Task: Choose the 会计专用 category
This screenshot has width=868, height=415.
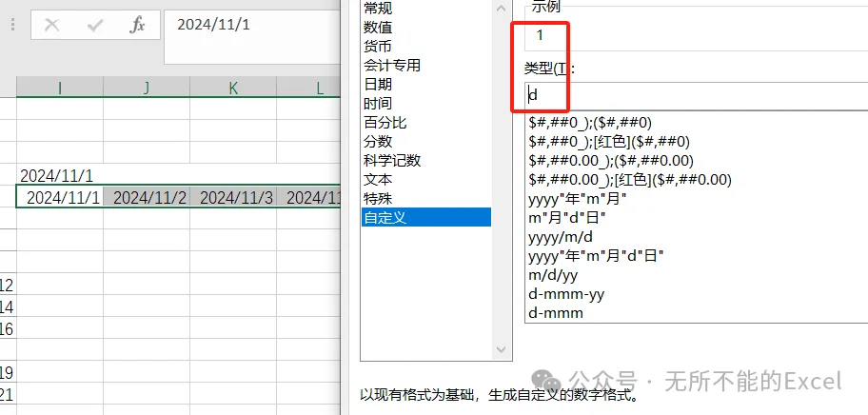Action: pyautogui.click(x=425, y=66)
